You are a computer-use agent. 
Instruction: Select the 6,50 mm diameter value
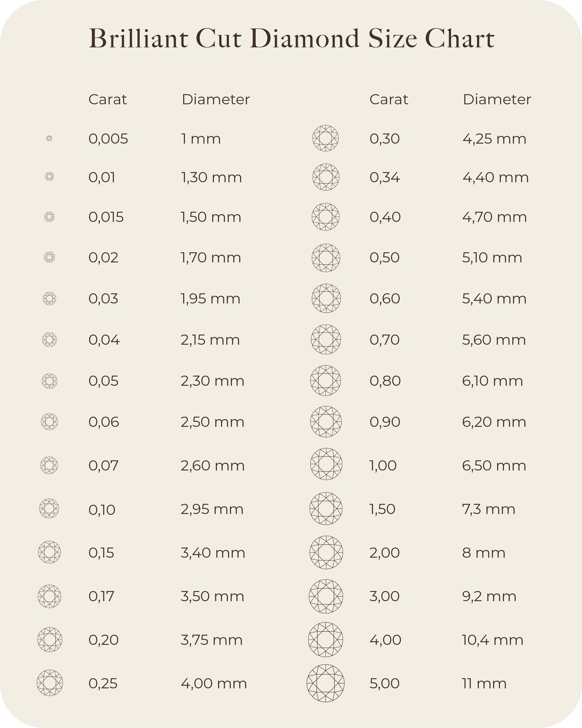(494, 466)
